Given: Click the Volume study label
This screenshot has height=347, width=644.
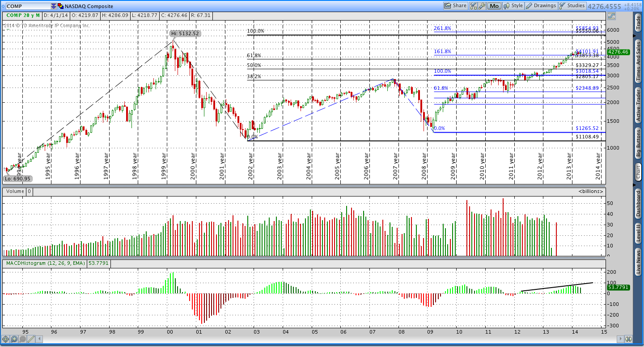Looking at the screenshot, I should [x=14, y=192].
